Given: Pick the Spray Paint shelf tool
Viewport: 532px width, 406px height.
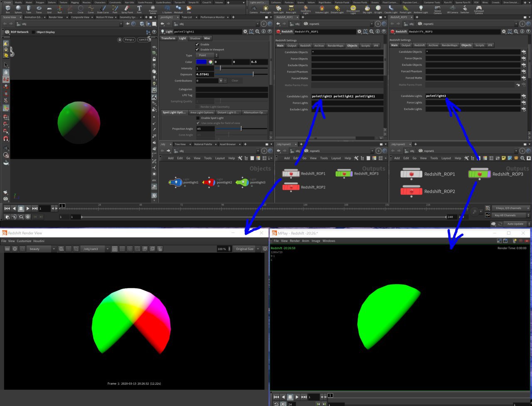Looking at the screenshot, I should (127, 9).
